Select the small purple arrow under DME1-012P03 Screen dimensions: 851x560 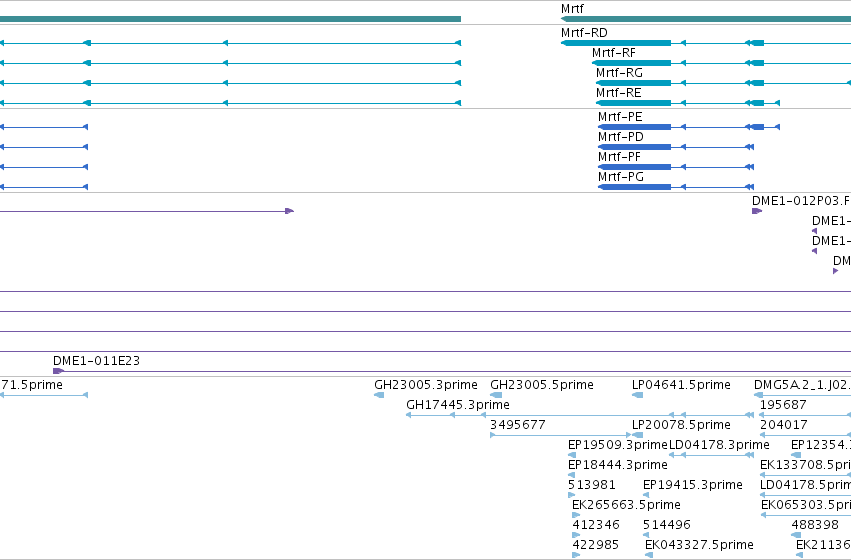[x=757, y=211]
